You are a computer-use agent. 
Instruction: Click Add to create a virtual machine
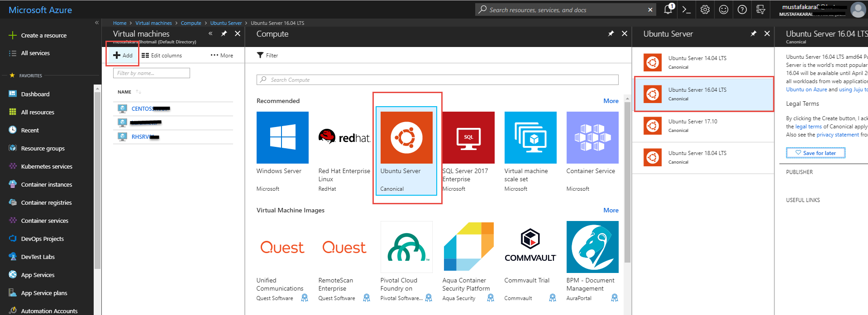(123, 55)
